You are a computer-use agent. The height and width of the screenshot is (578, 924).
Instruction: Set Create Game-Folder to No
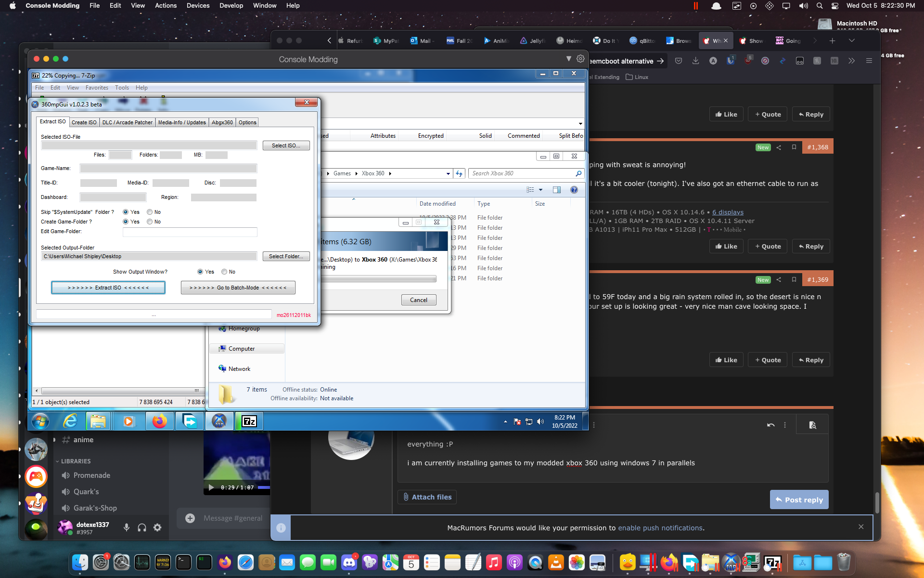150,222
